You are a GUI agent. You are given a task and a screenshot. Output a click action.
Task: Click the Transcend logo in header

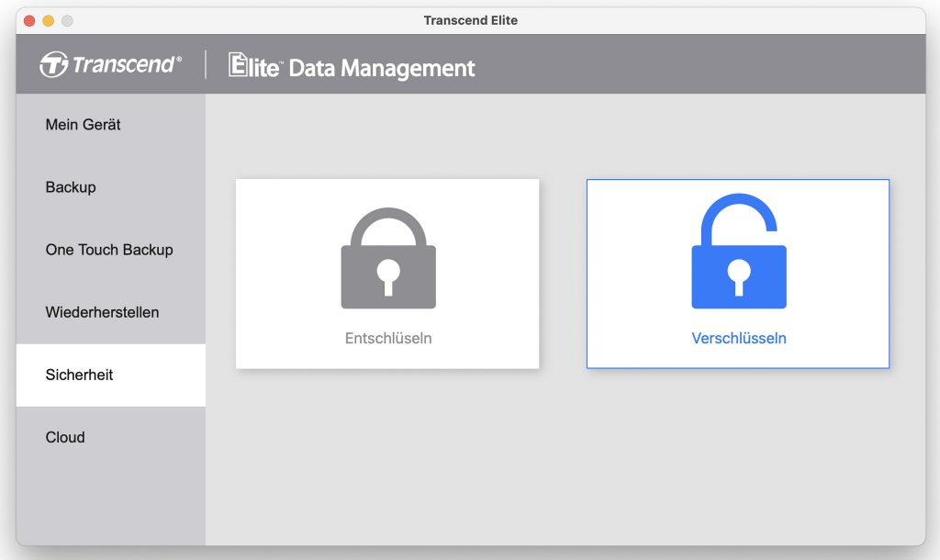110,64
